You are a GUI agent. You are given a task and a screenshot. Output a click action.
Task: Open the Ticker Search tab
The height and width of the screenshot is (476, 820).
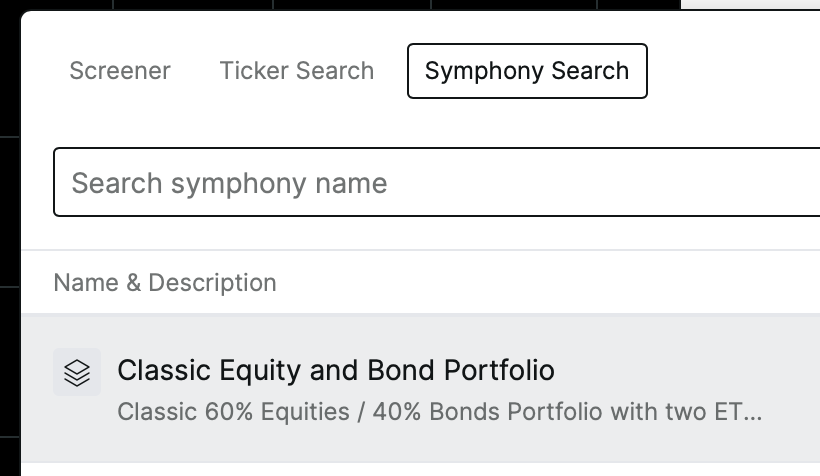[x=297, y=71]
